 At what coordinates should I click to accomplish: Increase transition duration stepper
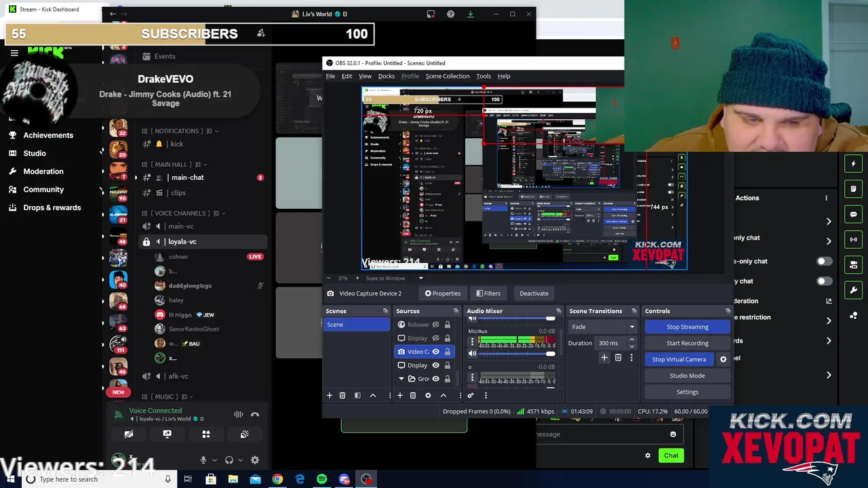coord(631,340)
